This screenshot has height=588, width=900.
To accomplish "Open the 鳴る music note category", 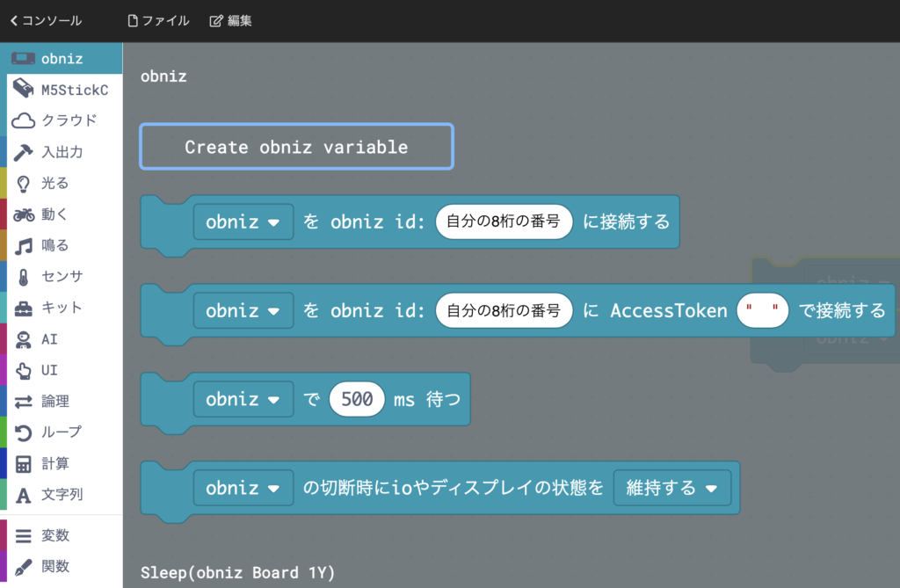I will point(62,245).
